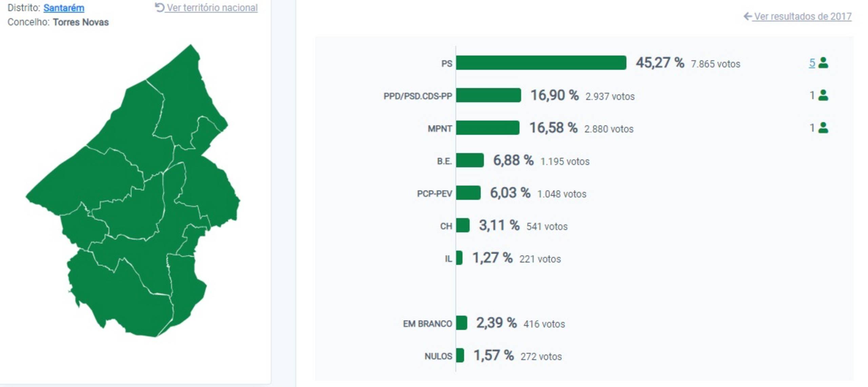The image size is (868, 387).
Task: Click the EM BRANCO result bar
Action: click(x=461, y=323)
